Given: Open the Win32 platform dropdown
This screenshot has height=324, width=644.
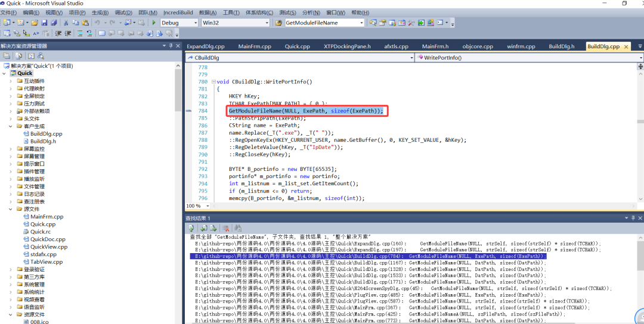Looking at the screenshot, I should [x=266, y=23].
